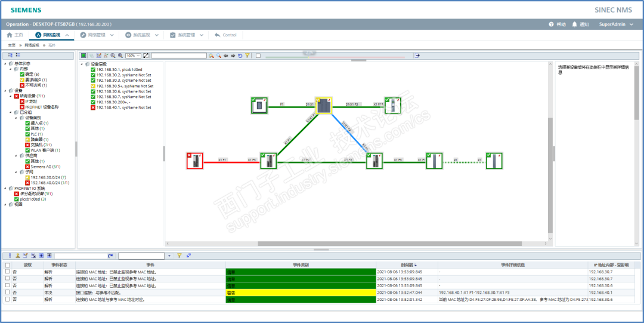Click the list view icon in left panel header

(18, 55)
